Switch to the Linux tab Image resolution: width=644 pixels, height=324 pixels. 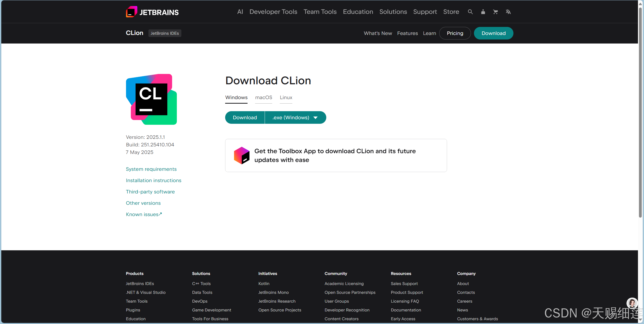coord(286,98)
